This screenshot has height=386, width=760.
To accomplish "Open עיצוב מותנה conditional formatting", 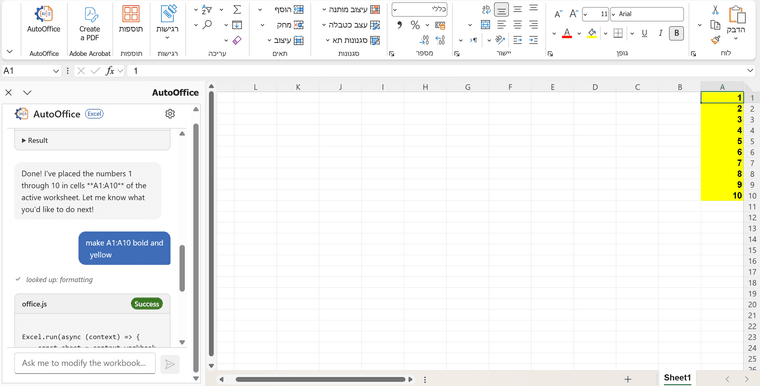I will click(x=352, y=10).
